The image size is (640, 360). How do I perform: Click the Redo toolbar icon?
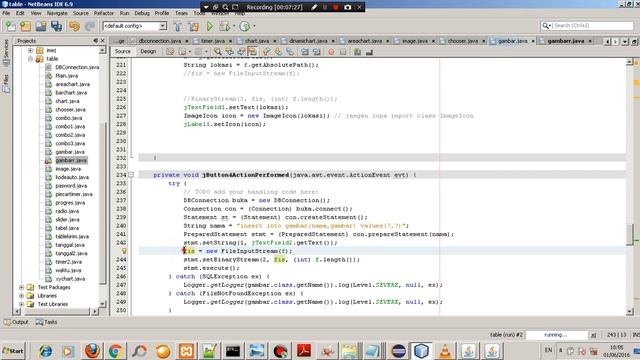click(x=89, y=26)
